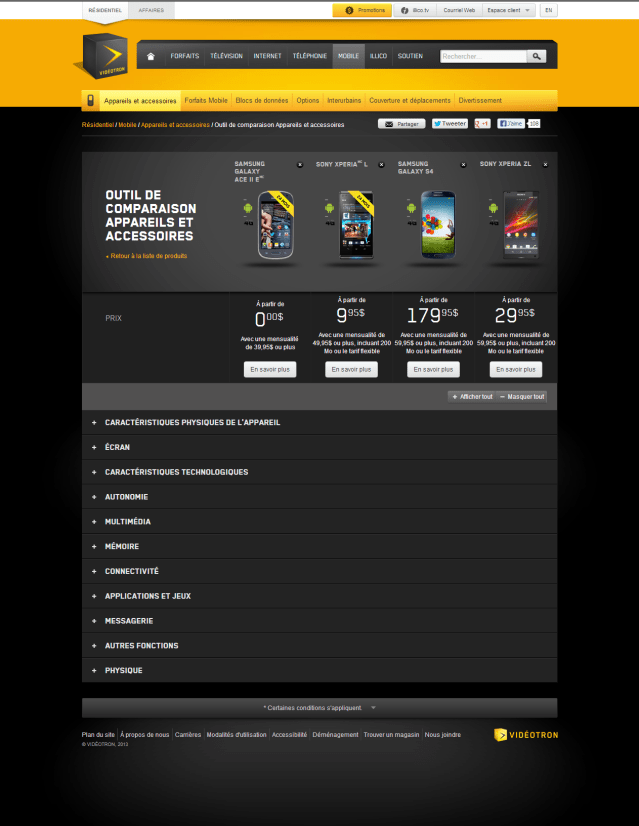Image resolution: width=639 pixels, height=826 pixels.
Task: Share page via Tweeter button
Action: 450,124
